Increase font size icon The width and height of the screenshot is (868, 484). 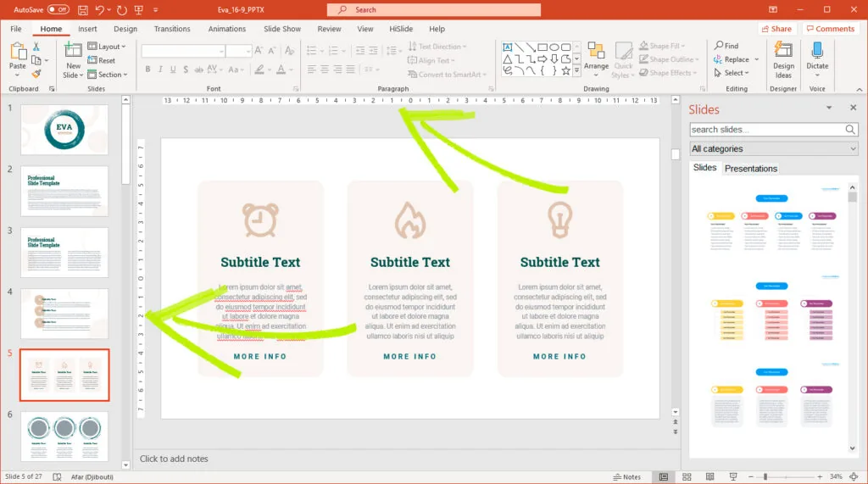point(259,51)
